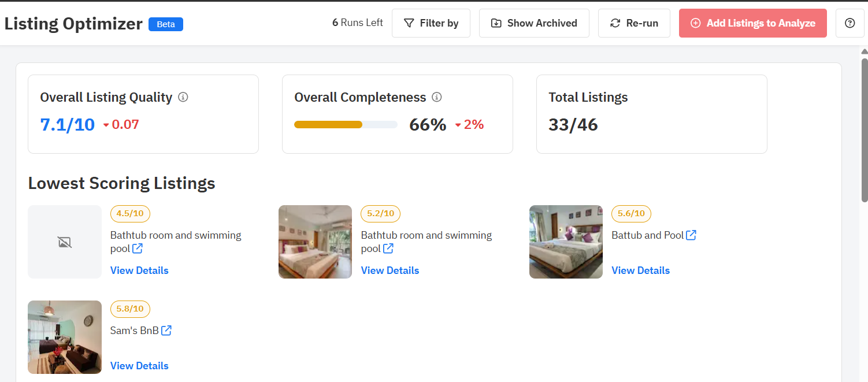Click the help question mark icon

click(x=850, y=23)
